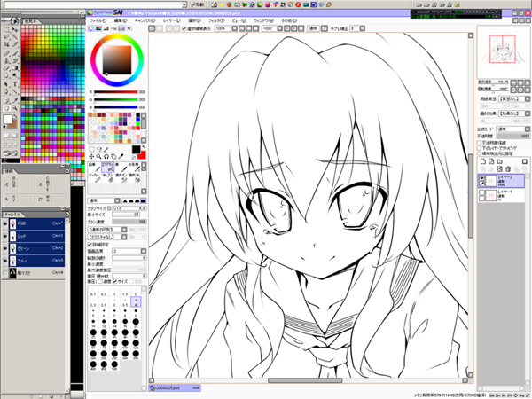Select SAI's lasso selection tool

98,149
